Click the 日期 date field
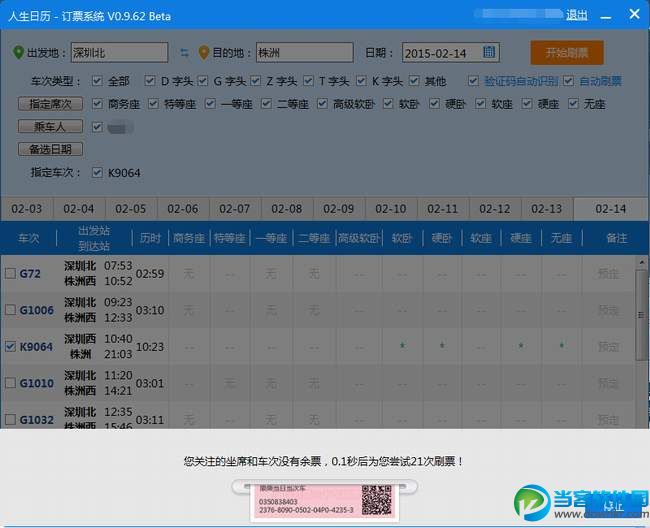 pyautogui.click(x=451, y=53)
